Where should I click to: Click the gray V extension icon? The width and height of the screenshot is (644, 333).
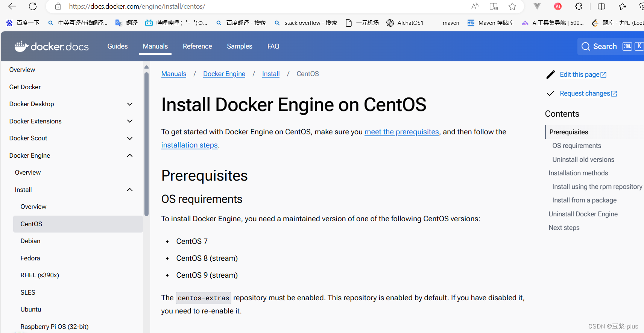(537, 6)
